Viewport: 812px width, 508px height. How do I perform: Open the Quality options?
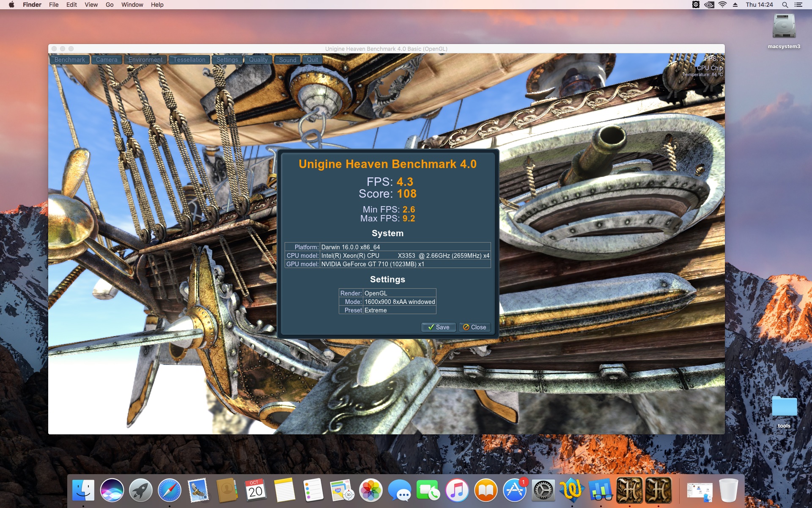point(258,60)
